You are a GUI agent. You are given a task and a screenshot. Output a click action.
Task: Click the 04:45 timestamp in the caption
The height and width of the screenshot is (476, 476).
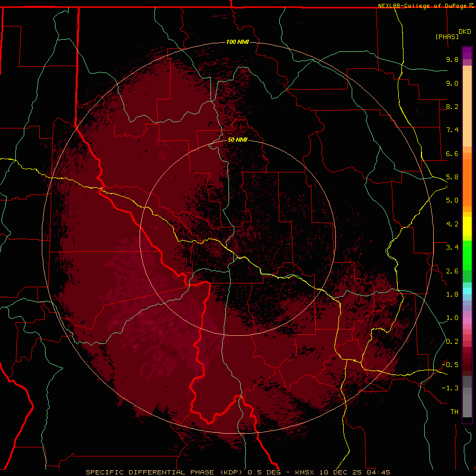(378, 472)
